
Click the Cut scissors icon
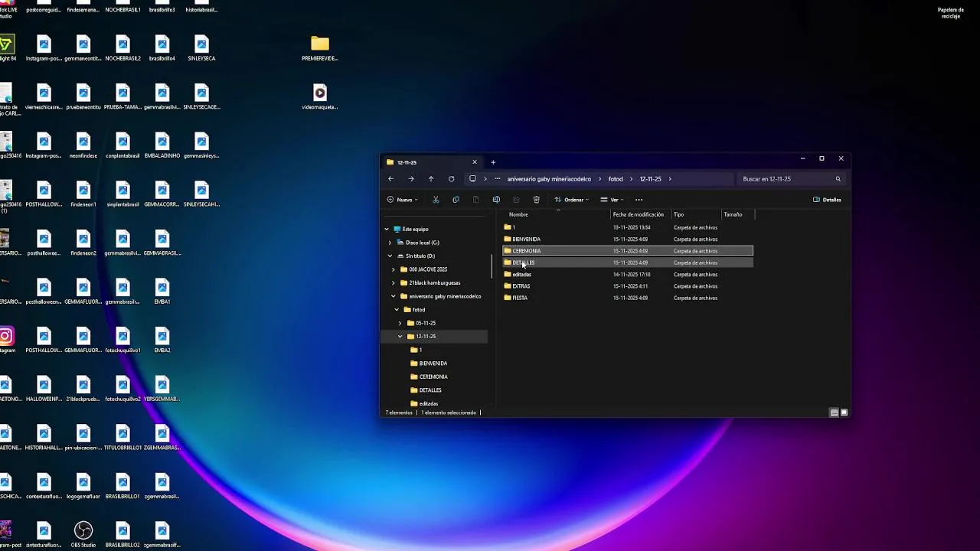coord(436,200)
